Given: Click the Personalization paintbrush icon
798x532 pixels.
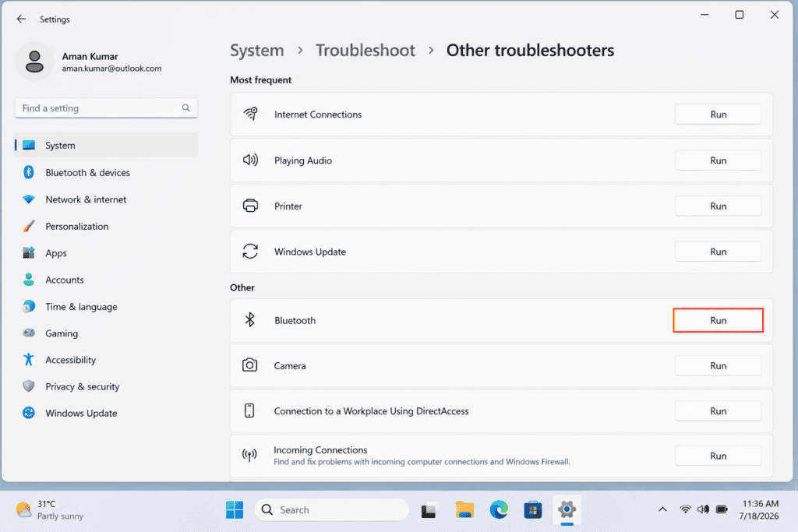Looking at the screenshot, I should coord(29,227).
